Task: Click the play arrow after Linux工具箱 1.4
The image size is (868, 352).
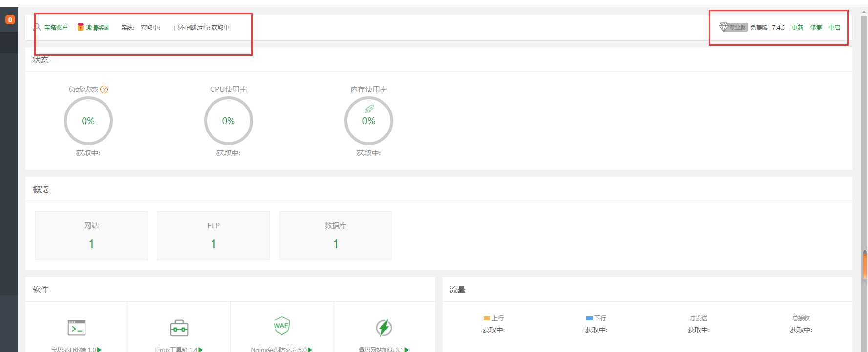Action: 201,350
